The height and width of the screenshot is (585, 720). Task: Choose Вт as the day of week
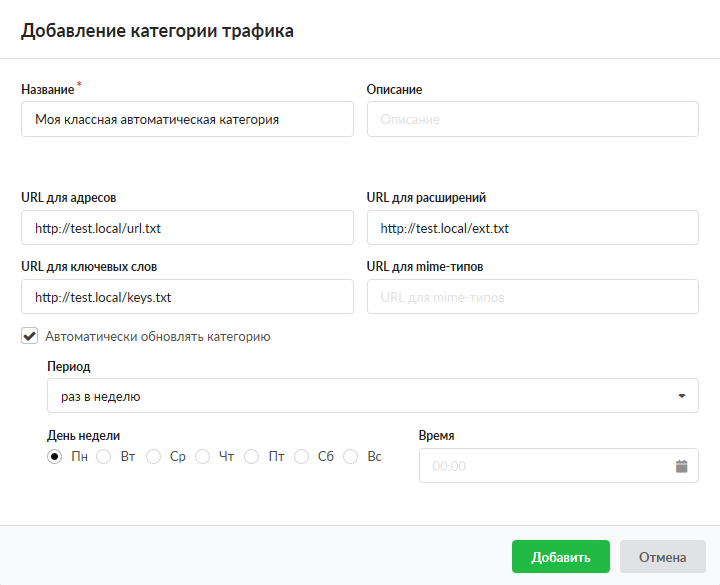[104, 457]
